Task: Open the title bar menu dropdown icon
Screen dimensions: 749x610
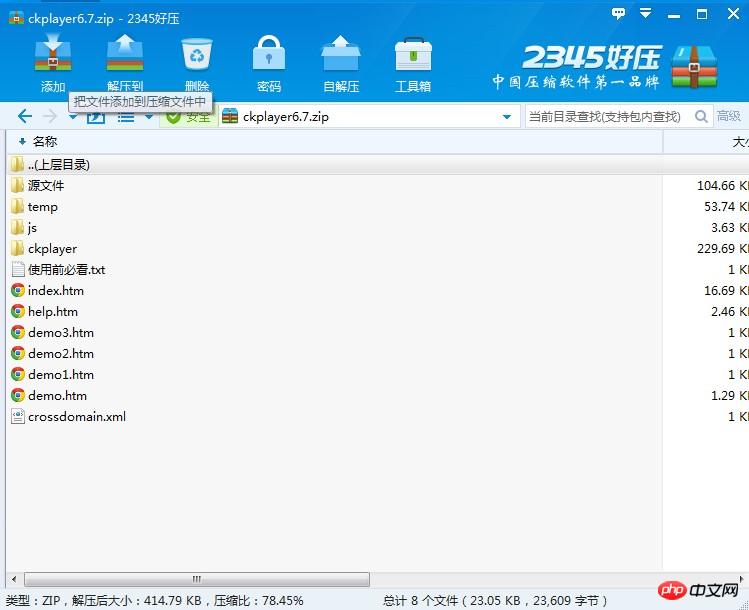Action: (645, 13)
